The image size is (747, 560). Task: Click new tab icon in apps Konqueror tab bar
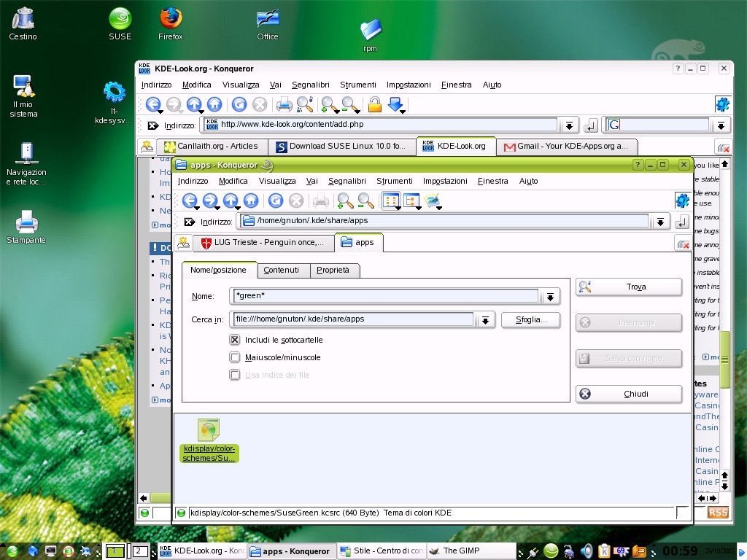(183, 243)
